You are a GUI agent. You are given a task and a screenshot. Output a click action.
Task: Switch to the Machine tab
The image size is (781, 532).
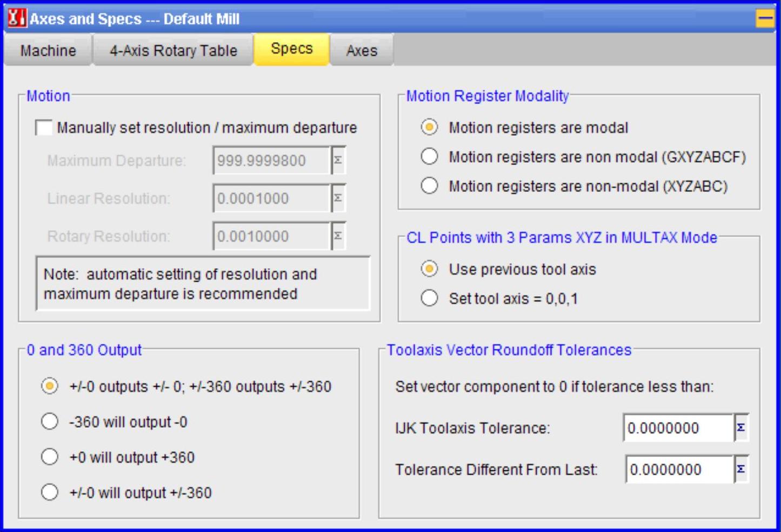pos(48,51)
